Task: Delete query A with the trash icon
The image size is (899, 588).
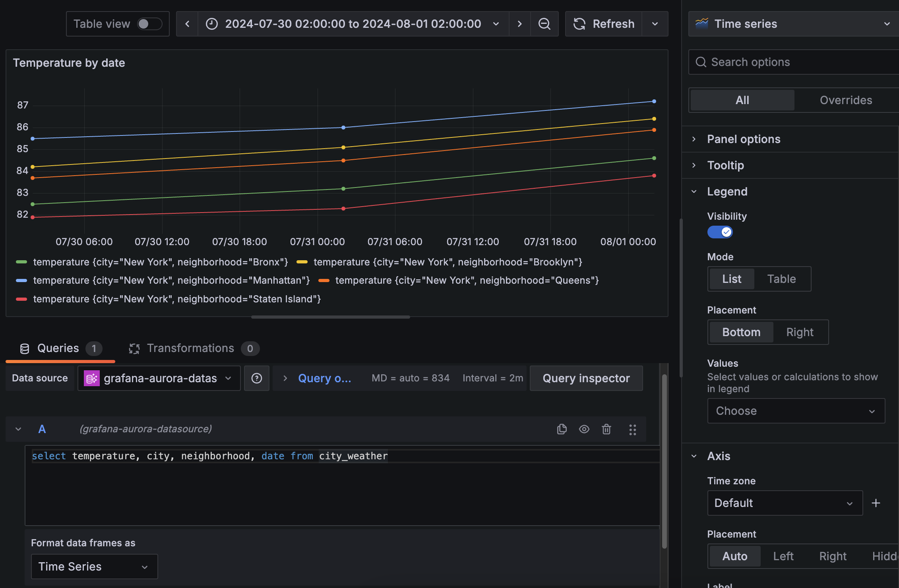Action: 606,429
